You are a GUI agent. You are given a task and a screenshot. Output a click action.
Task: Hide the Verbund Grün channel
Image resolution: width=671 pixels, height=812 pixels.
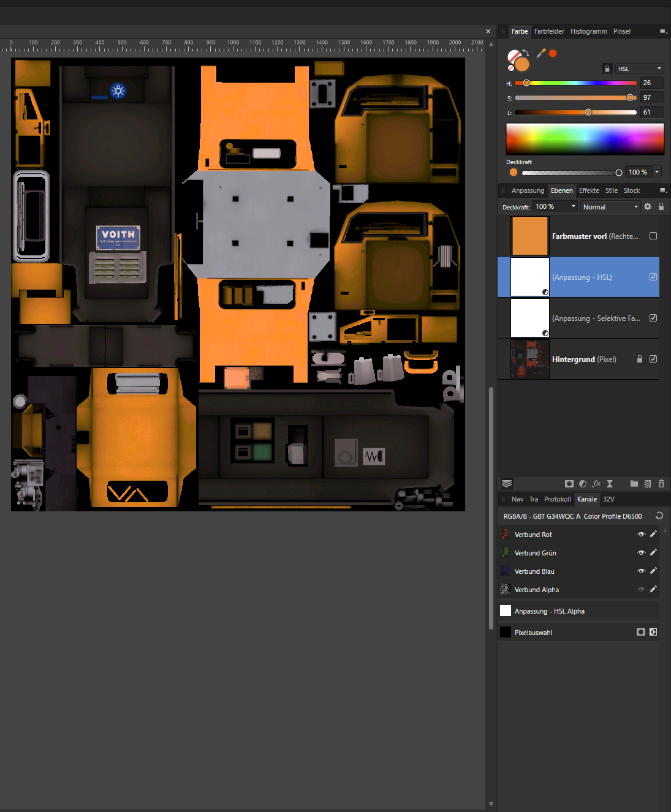pyautogui.click(x=641, y=552)
